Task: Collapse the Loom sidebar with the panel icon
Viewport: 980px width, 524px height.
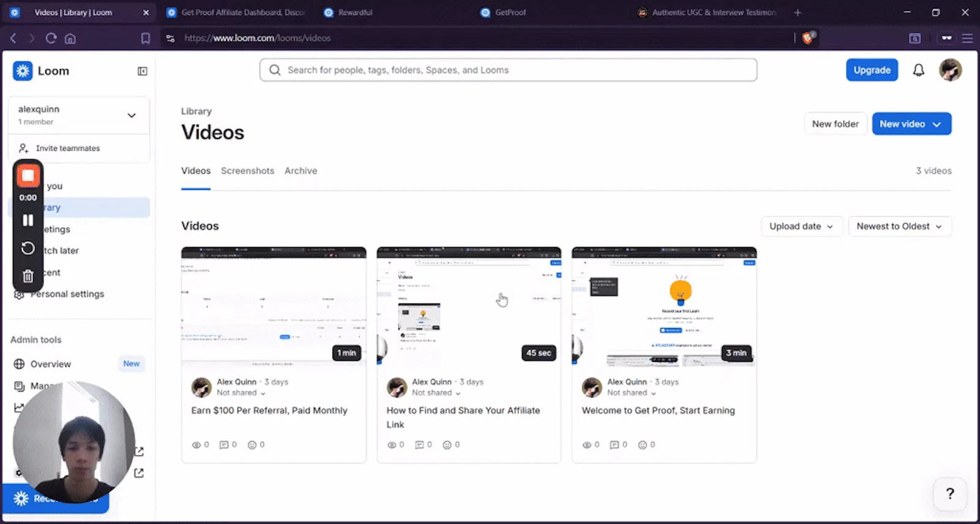Action: point(142,71)
